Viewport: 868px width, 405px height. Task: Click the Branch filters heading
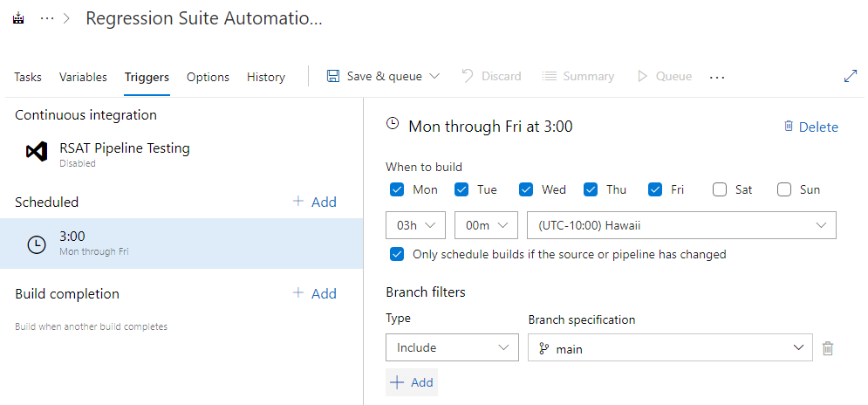(x=426, y=292)
